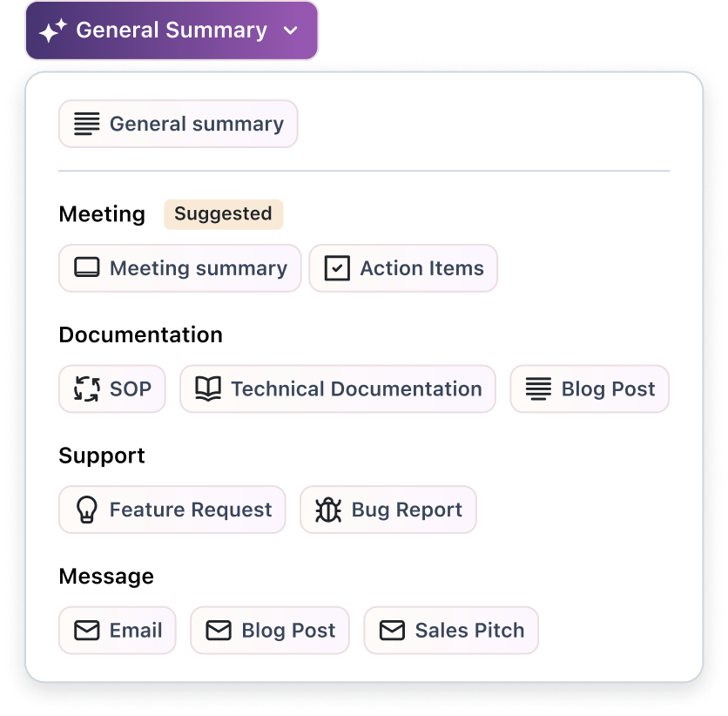Click the Feature Request lightbulb icon
The width and height of the screenshot is (728, 716).
pos(86,510)
